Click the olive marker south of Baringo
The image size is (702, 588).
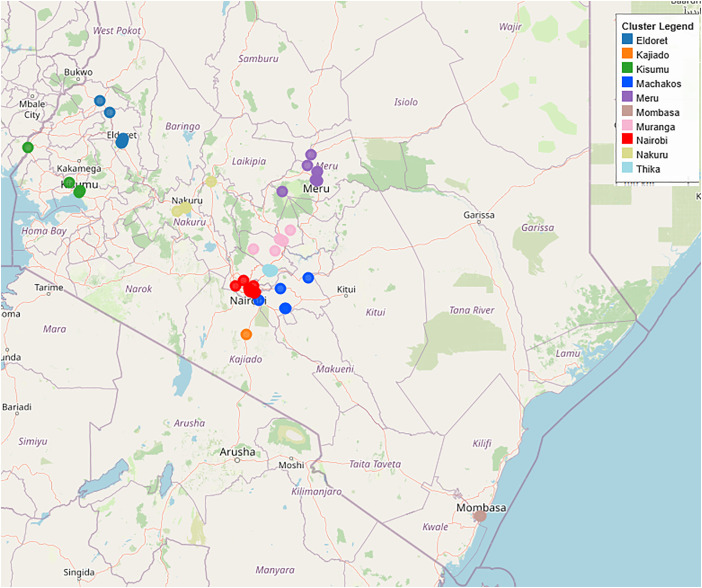[211, 181]
